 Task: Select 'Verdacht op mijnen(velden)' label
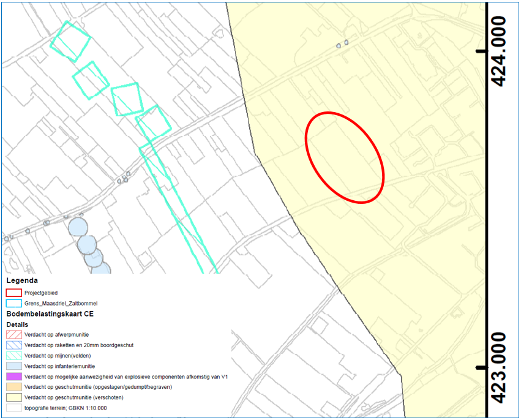click(58, 356)
